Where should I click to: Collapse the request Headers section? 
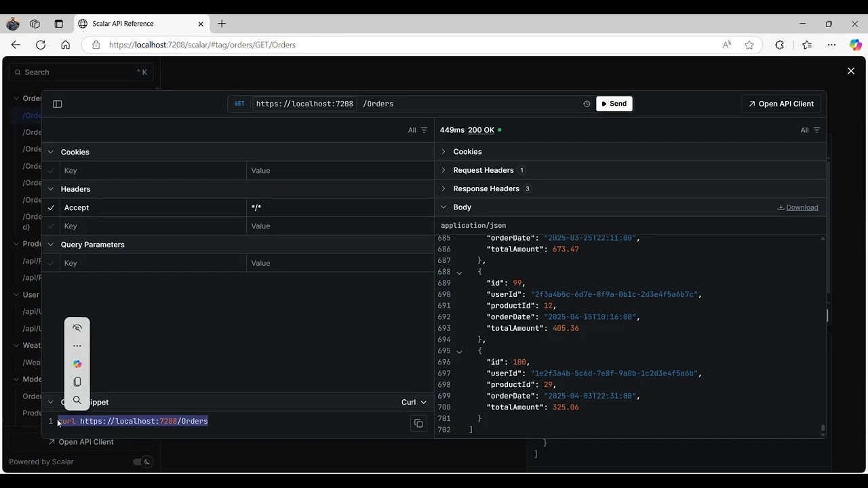(x=51, y=189)
